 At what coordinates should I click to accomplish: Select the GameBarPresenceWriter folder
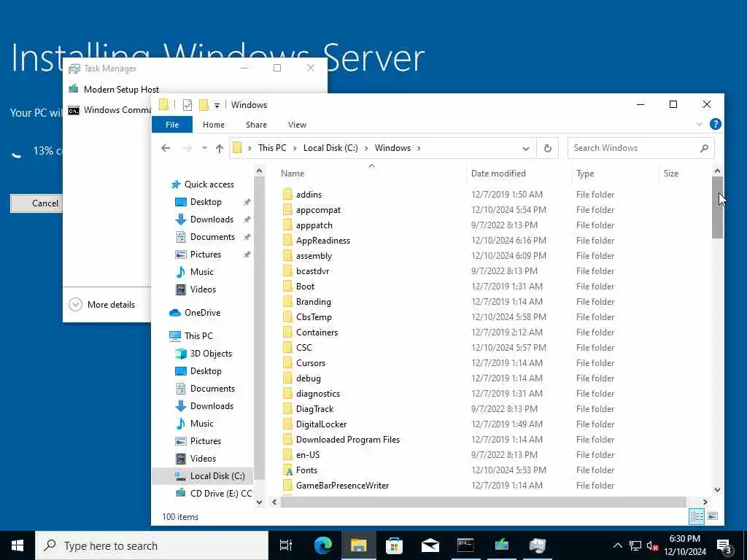[x=343, y=485]
